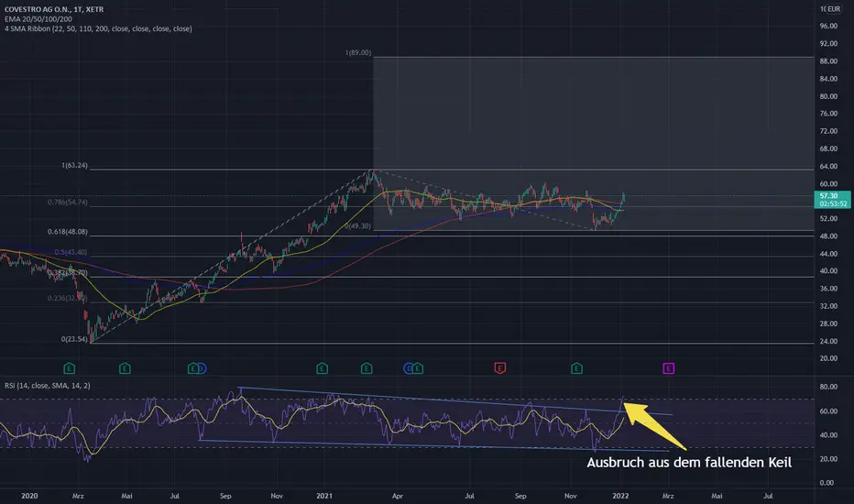This screenshot has height=504, width=854.
Task: Click the red earnings marker
Action: [499, 368]
